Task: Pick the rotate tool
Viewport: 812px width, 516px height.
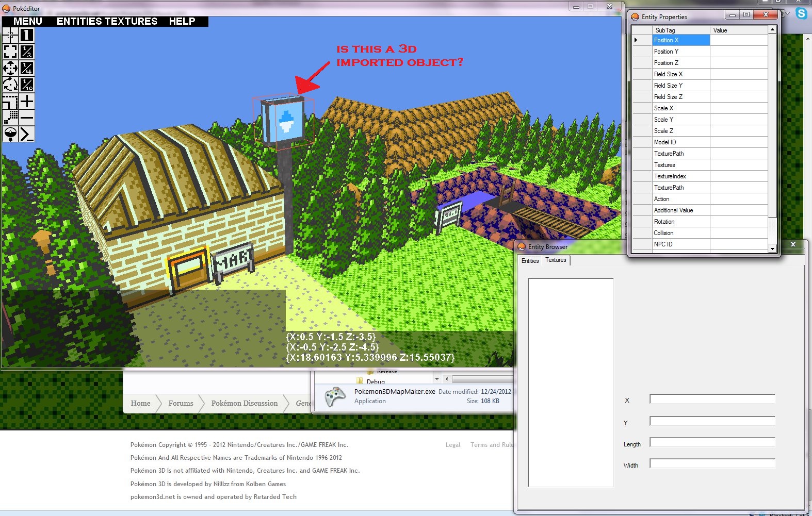Action: pos(10,85)
